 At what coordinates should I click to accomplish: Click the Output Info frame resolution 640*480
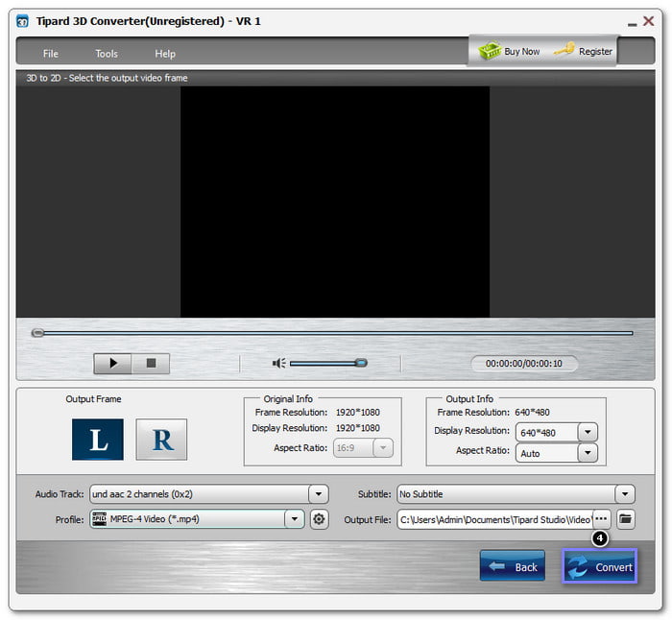pyautogui.click(x=532, y=412)
